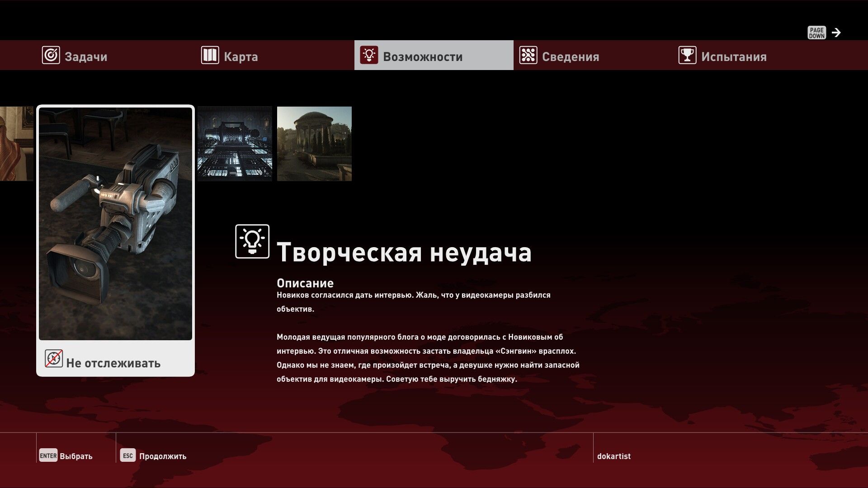868x488 pixels.
Task: Open the Задачи tab
Action: pos(86,56)
